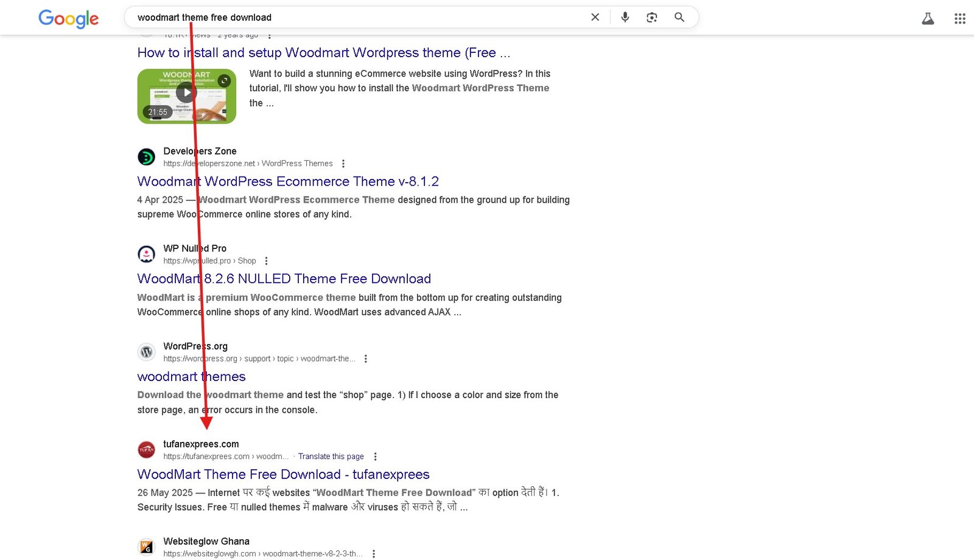Open more options for Developers Zone result
Image resolution: width=974 pixels, height=560 pixels.
[x=343, y=164]
